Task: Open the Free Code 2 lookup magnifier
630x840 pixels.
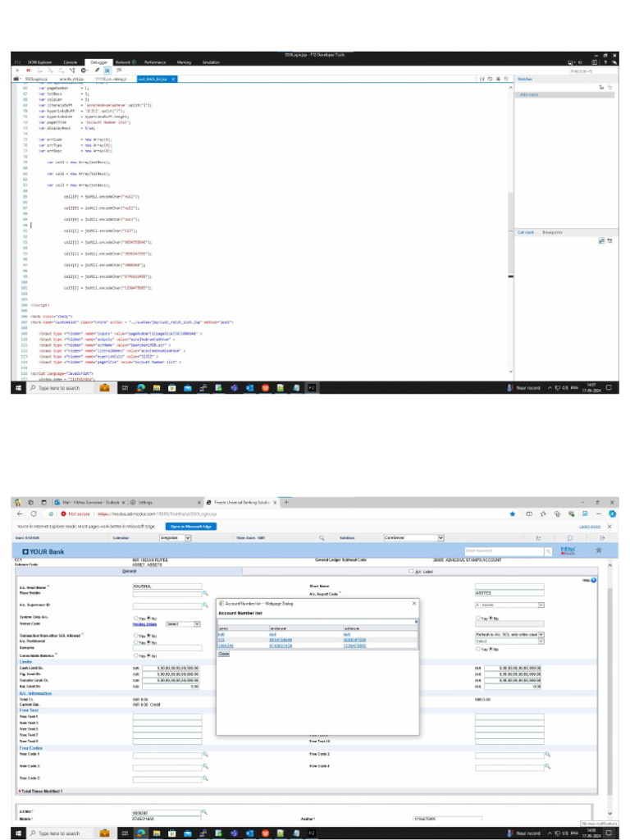Action: coord(547,755)
